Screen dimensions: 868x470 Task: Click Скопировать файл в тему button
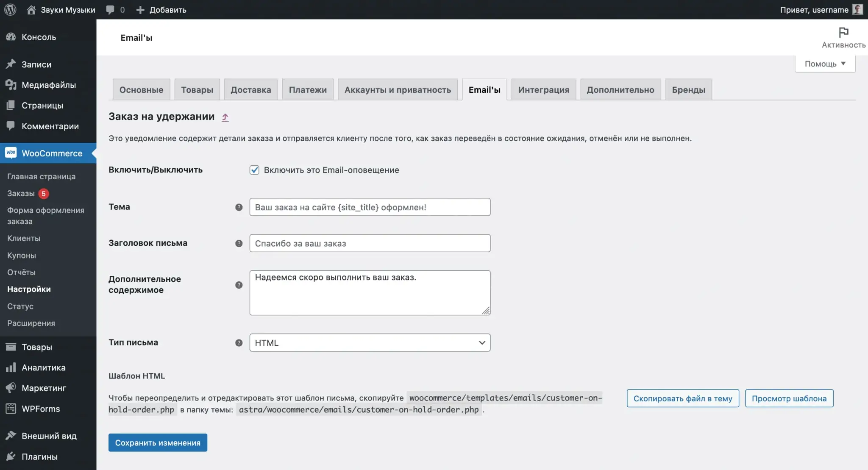683,398
